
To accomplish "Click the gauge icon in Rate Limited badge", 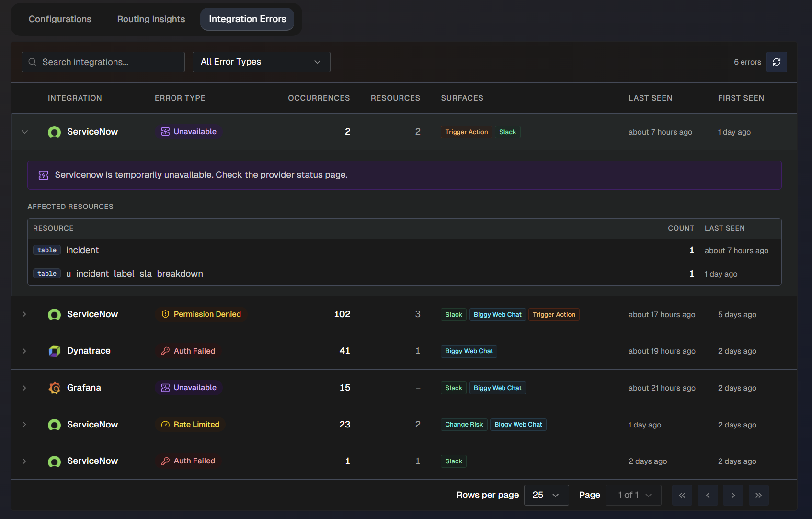I will (x=165, y=425).
